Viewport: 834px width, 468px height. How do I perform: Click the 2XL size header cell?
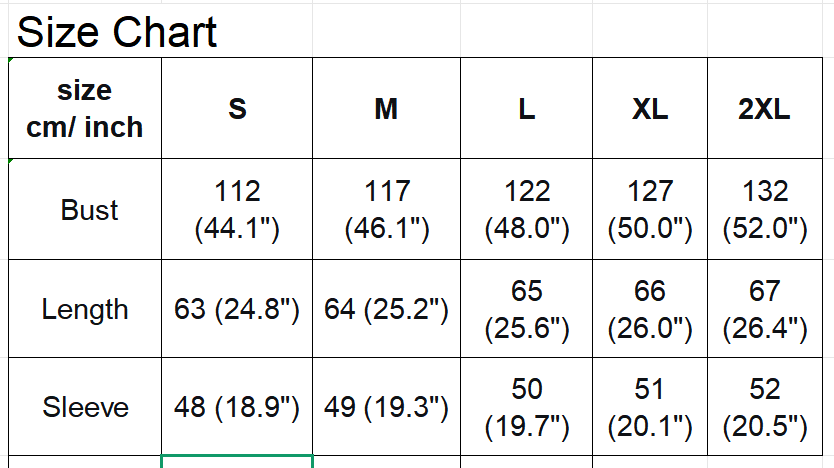tap(764, 108)
